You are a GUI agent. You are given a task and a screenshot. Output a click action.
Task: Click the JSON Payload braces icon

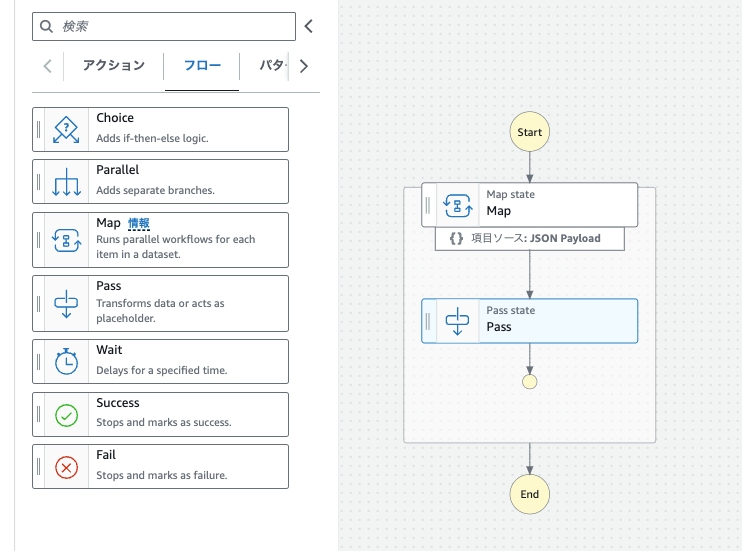click(x=456, y=238)
